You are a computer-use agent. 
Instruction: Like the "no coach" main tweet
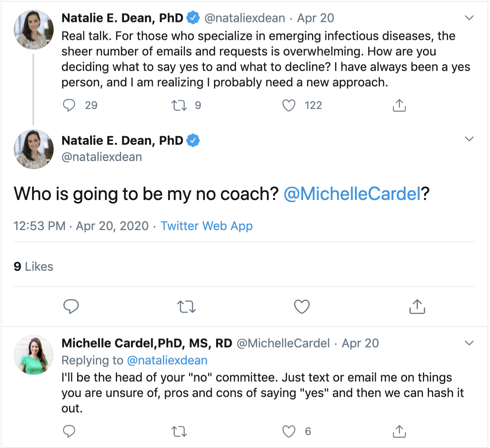click(x=301, y=307)
